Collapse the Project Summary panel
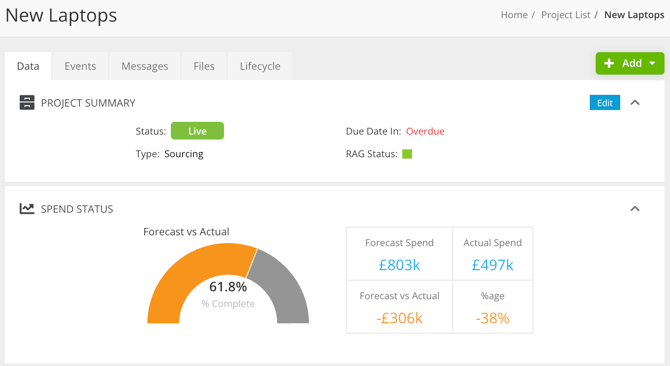This screenshot has height=366, width=670. (x=635, y=102)
